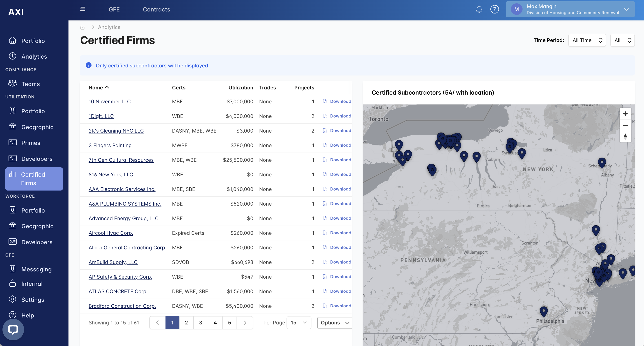Sort by the Certs column header
Screen dimensions: 644x346
click(179, 88)
